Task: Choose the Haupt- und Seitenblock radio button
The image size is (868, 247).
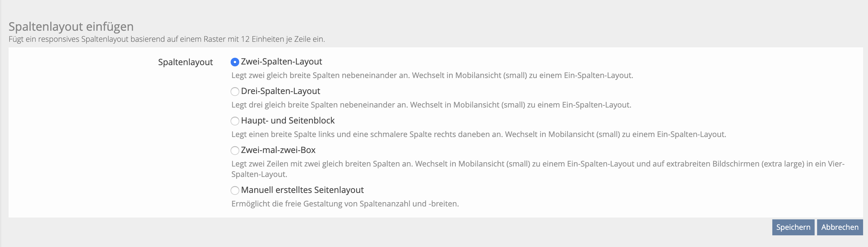Action: tap(235, 121)
